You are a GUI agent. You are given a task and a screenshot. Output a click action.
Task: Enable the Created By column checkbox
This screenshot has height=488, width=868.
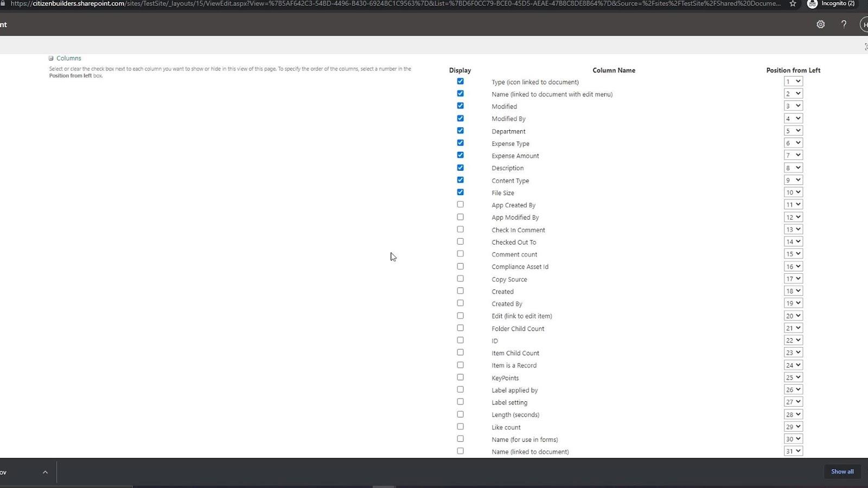(460, 303)
